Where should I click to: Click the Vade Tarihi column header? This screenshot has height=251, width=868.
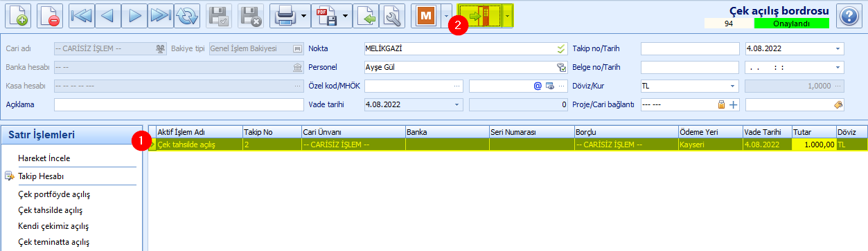pyautogui.click(x=767, y=131)
